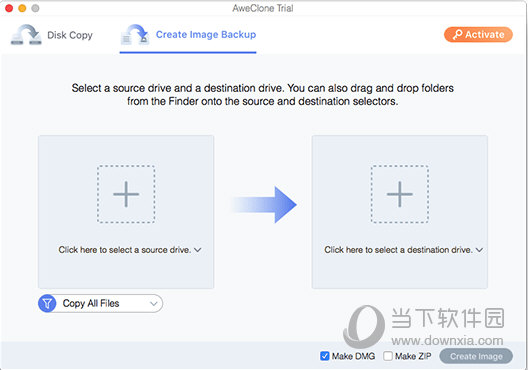Click the source drive drop area panel
Image resolution: width=528 pixels, height=370 pixels.
126,212
